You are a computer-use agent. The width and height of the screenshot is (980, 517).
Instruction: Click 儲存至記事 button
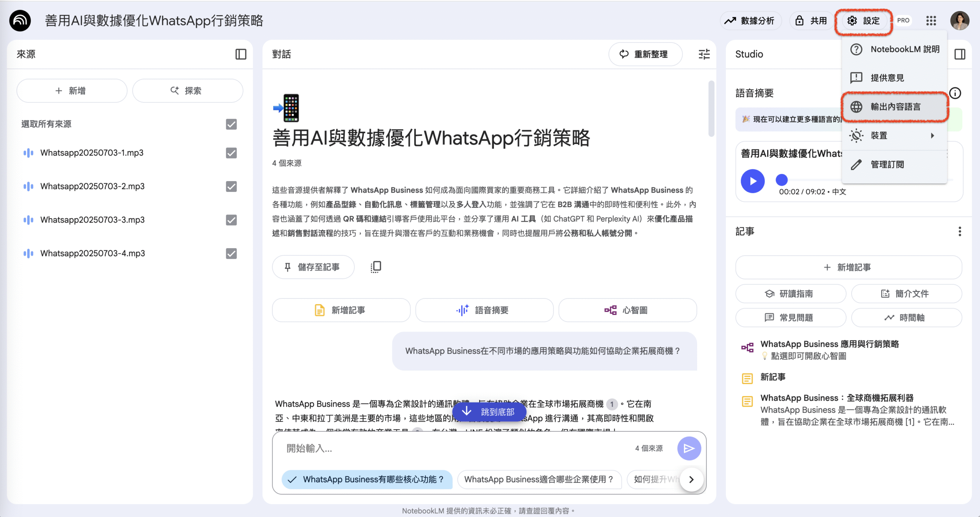pos(313,267)
